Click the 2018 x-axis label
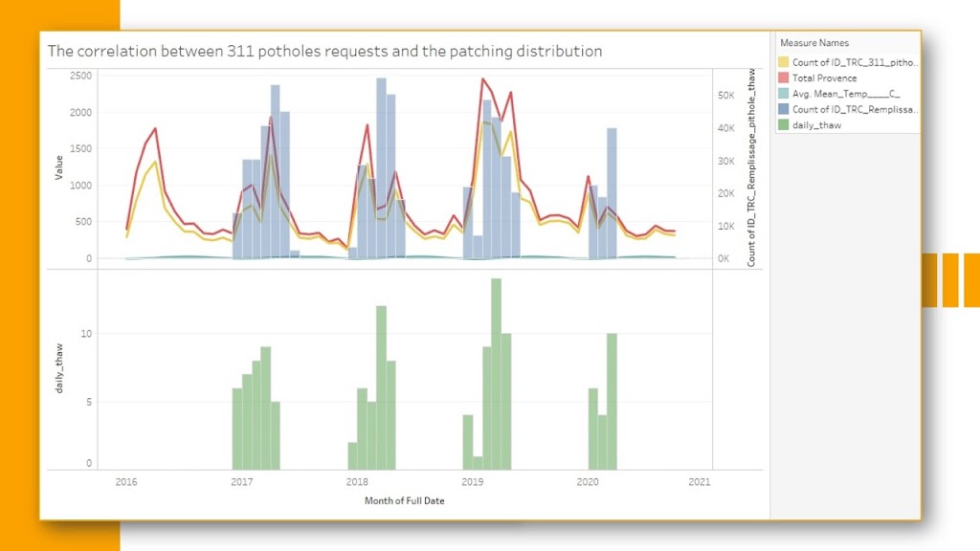980x551 pixels. coord(357,482)
